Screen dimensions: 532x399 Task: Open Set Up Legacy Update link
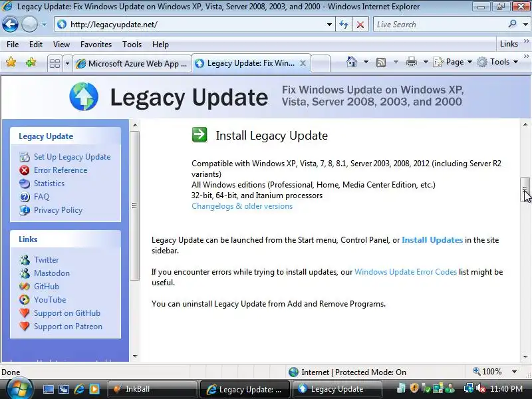pyautogui.click(x=72, y=157)
